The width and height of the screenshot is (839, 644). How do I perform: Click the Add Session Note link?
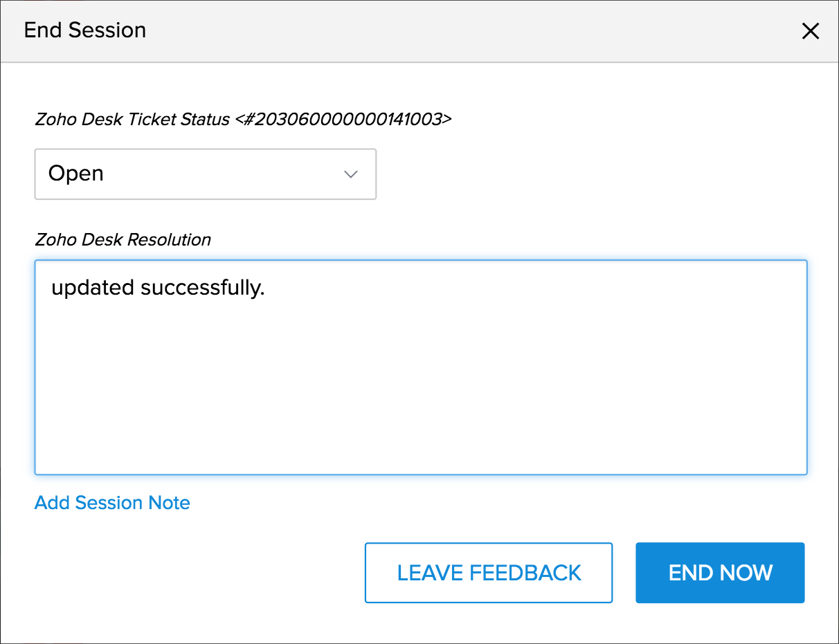pyautogui.click(x=112, y=503)
